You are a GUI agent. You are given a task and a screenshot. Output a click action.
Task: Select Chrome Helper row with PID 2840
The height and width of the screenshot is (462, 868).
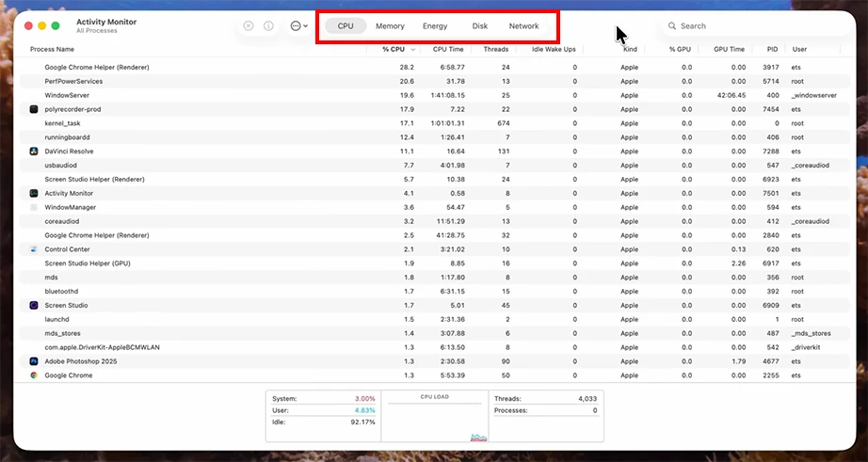pos(435,235)
